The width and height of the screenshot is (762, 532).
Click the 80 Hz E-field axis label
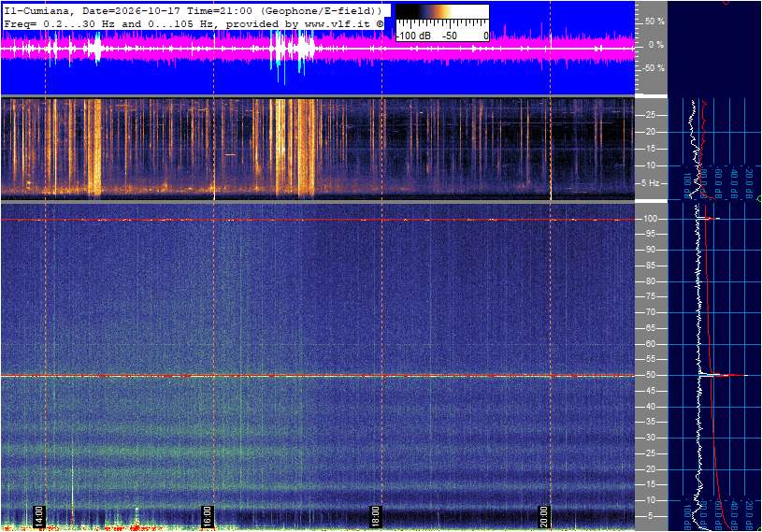[650, 281]
